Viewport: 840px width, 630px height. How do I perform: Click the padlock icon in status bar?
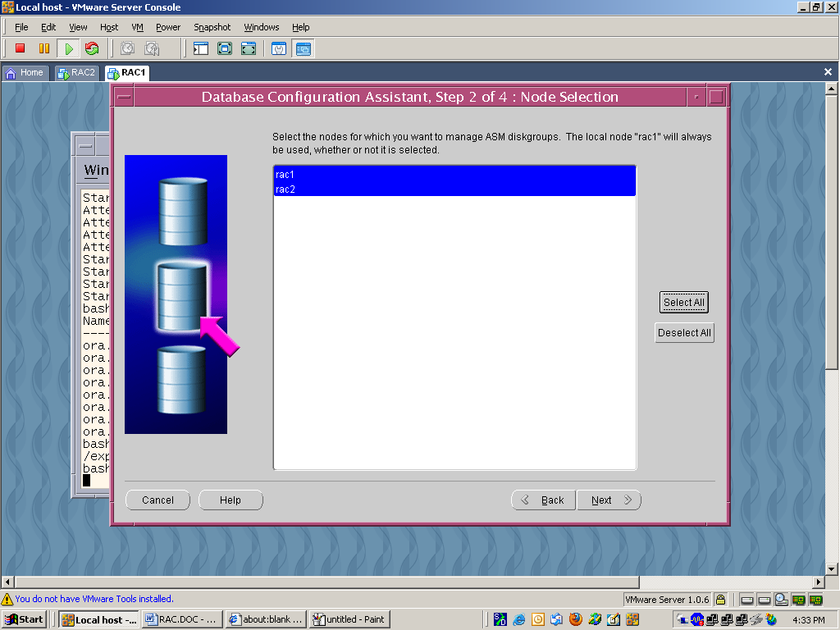click(721, 600)
